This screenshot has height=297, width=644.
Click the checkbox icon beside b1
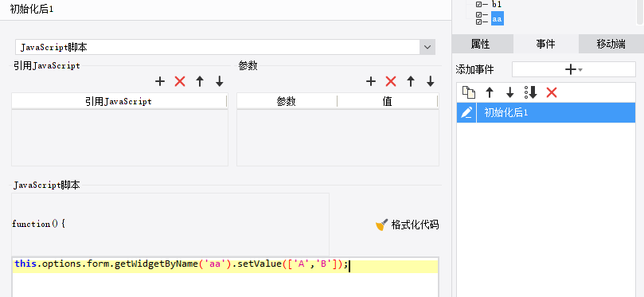(482, 5)
